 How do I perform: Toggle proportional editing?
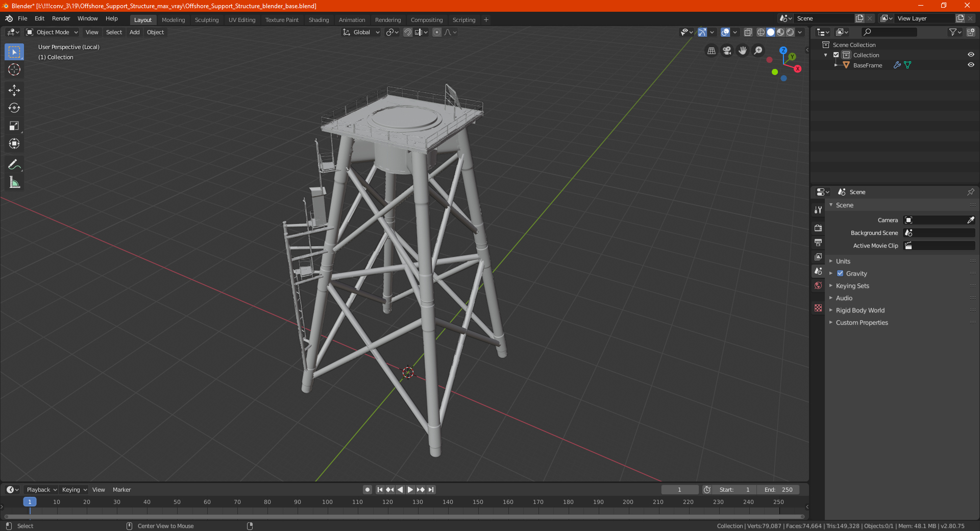[437, 32]
